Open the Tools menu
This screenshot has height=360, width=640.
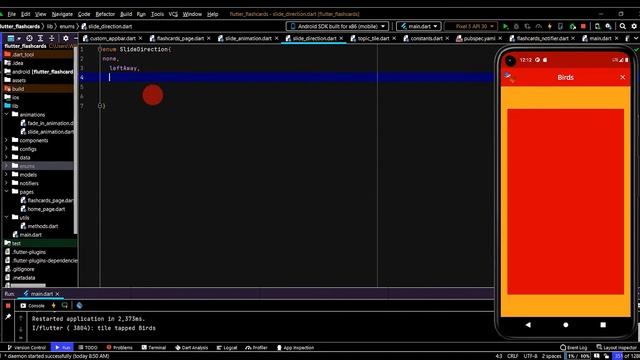tap(157, 14)
